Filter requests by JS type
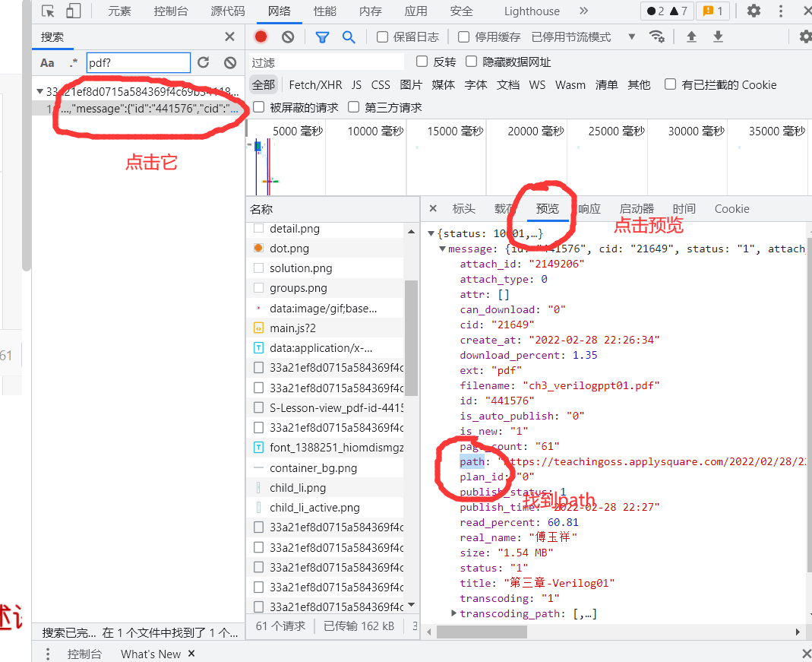812x662 pixels. coord(356,84)
